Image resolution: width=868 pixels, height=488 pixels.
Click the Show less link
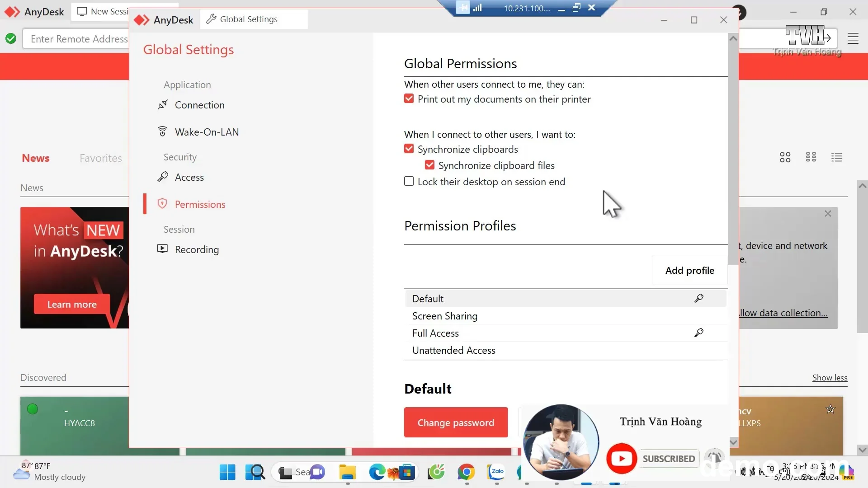click(x=830, y=378)
